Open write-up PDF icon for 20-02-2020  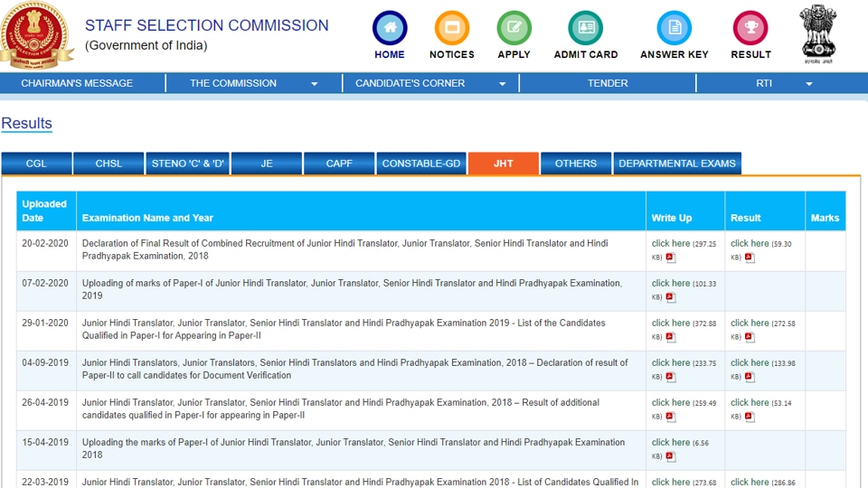click(x=670, y=258)
